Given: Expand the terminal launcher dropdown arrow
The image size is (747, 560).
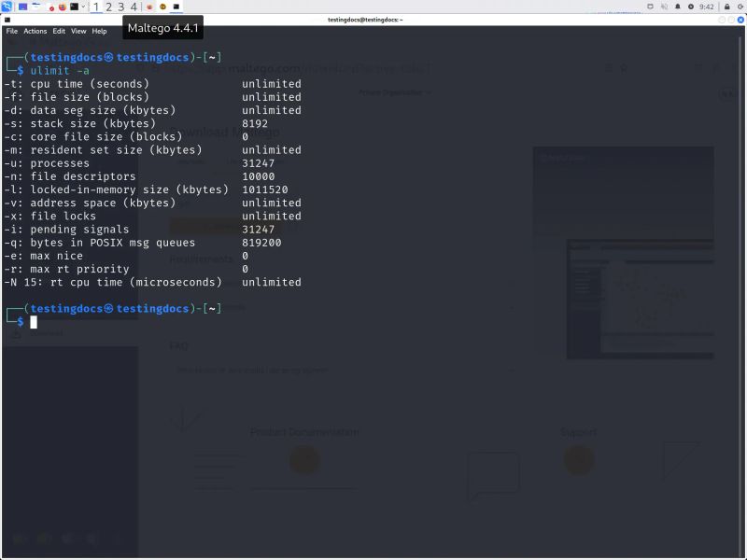Looking at the screenshot, I should tap(83, 5).
